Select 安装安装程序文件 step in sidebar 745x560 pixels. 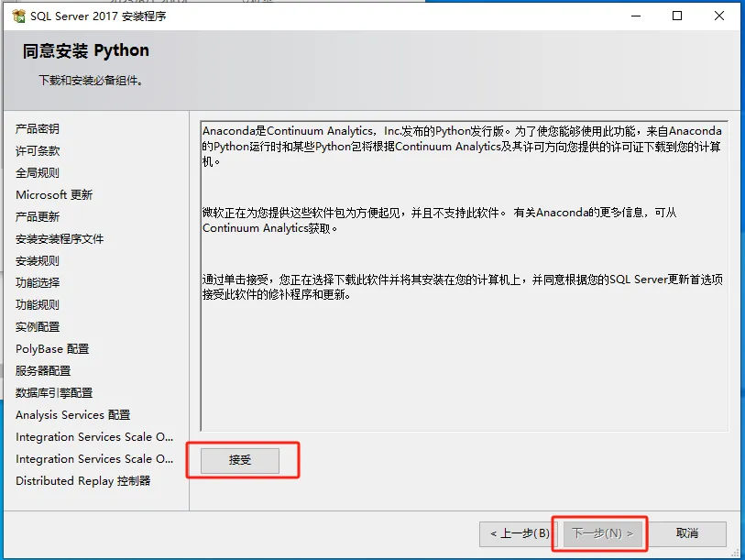pos(60,238)
